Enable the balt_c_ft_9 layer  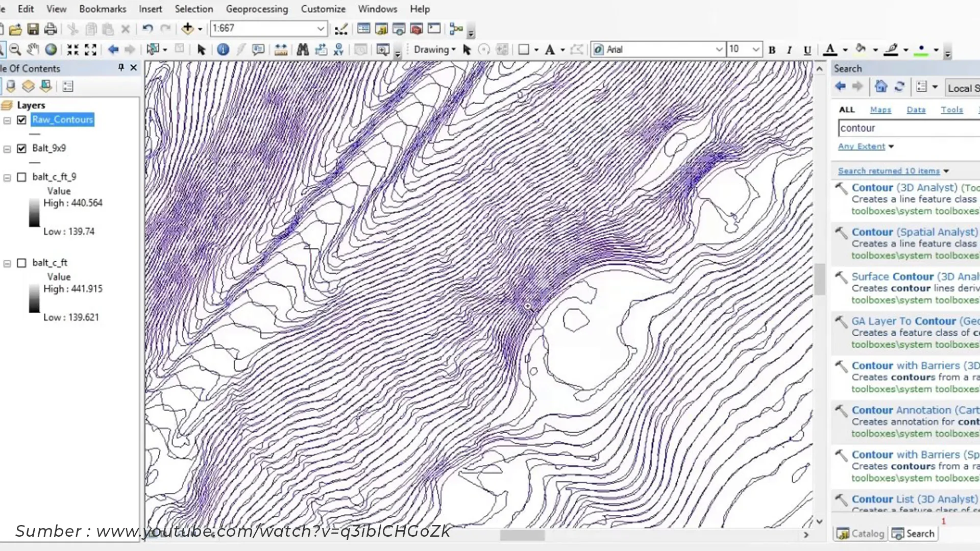(21, 177)
